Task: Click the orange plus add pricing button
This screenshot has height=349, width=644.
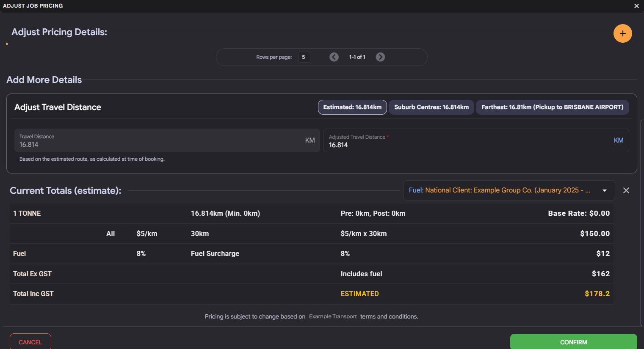Action: tap(622, 33)
